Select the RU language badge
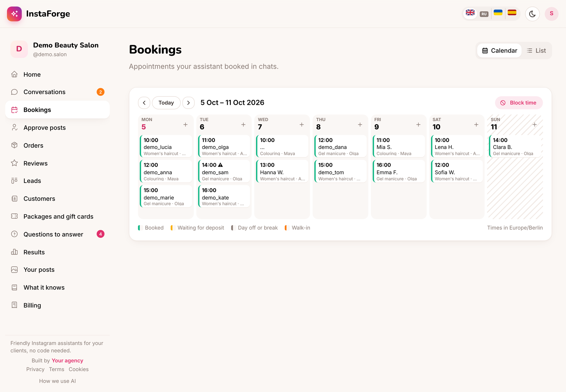The image size is (566, 392). point(484,14)
